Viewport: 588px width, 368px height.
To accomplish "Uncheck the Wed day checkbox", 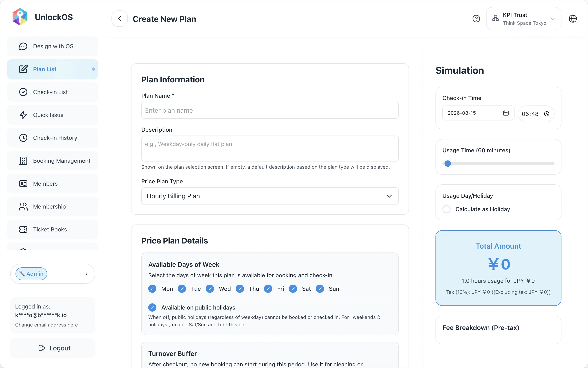I will [210, 289].
